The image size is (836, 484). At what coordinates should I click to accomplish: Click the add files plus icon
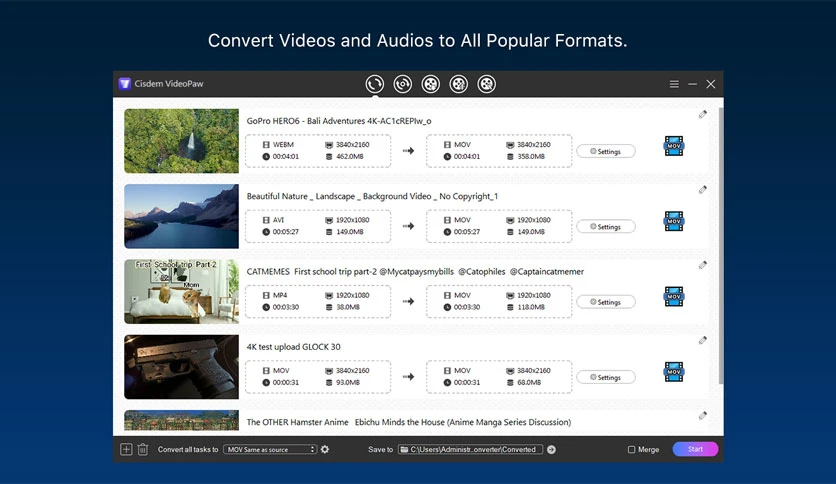[126, 449]
